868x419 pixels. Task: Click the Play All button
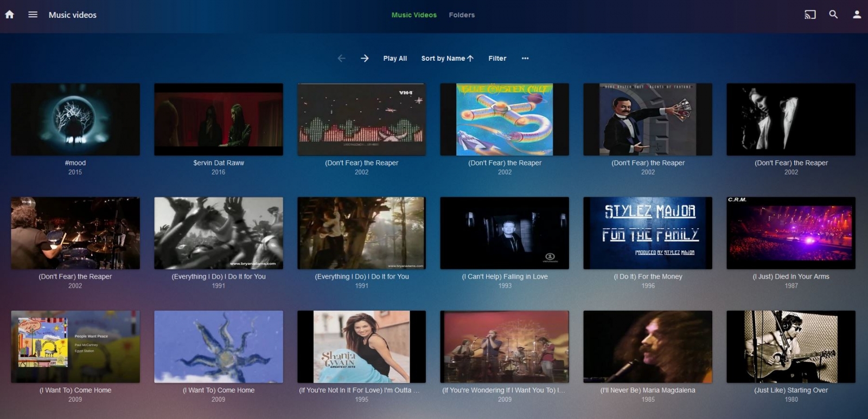click(x=395, y=59)
